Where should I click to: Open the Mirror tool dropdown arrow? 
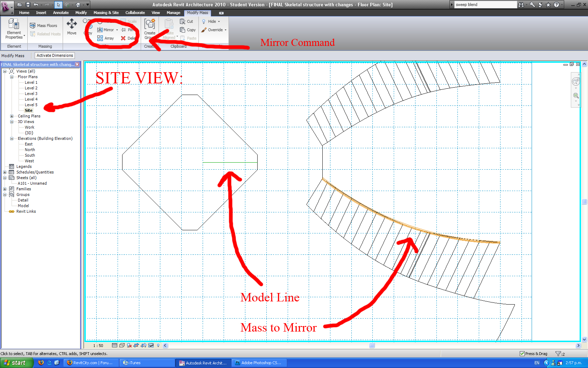tap(117, 30)
